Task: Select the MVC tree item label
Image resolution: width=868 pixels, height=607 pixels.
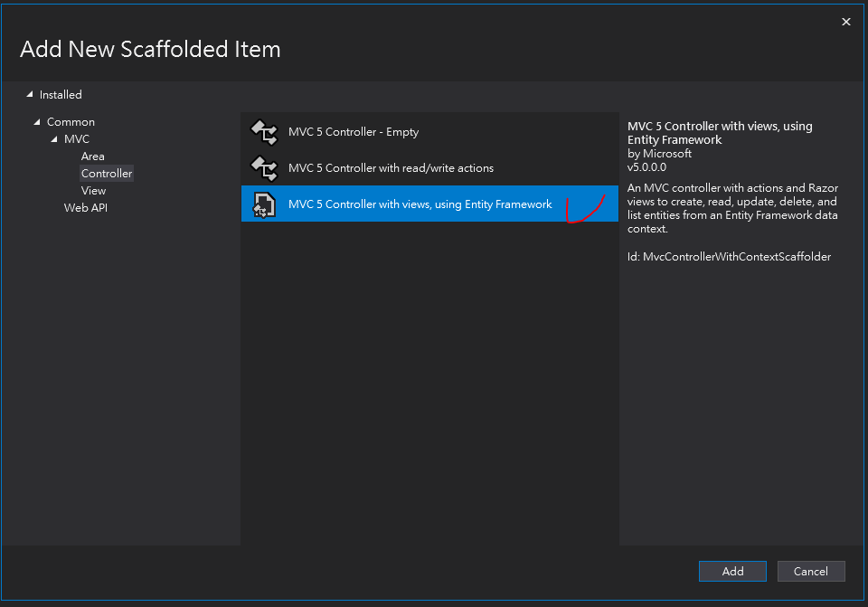Action: pos(77,139)
